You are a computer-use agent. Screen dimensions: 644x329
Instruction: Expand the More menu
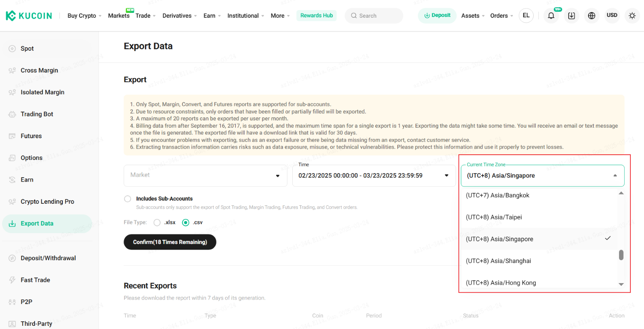point(280,16)
